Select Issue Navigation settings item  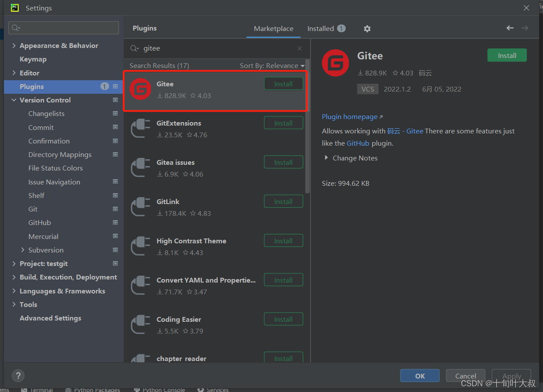click(x=54, y=182)
